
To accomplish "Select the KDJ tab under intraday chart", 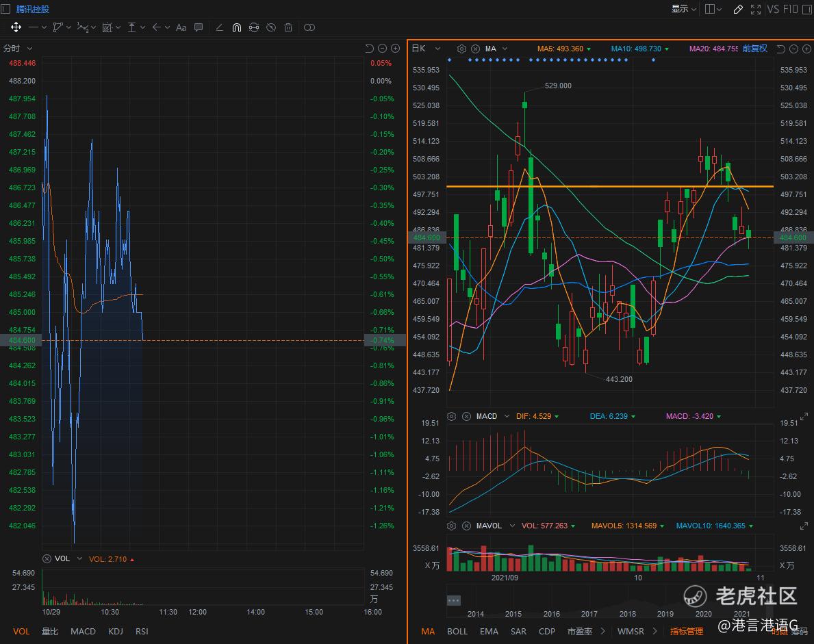I will point(116,631).
